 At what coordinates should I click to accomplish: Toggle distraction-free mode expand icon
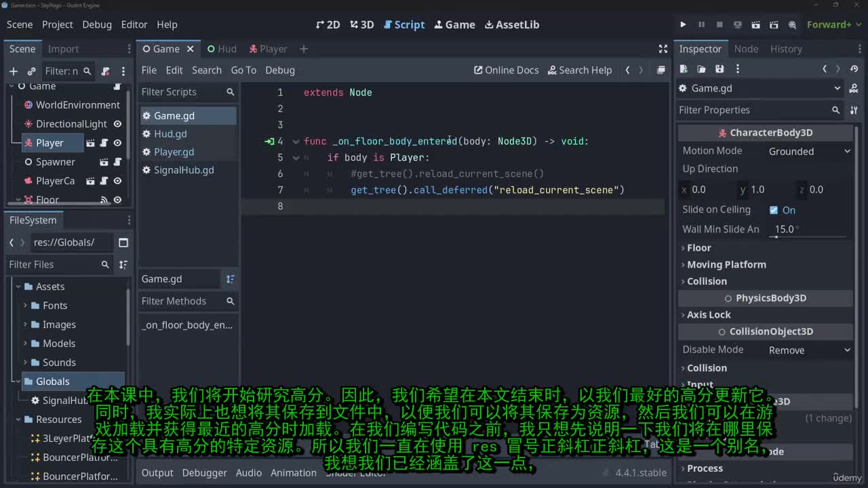point(663,49)
